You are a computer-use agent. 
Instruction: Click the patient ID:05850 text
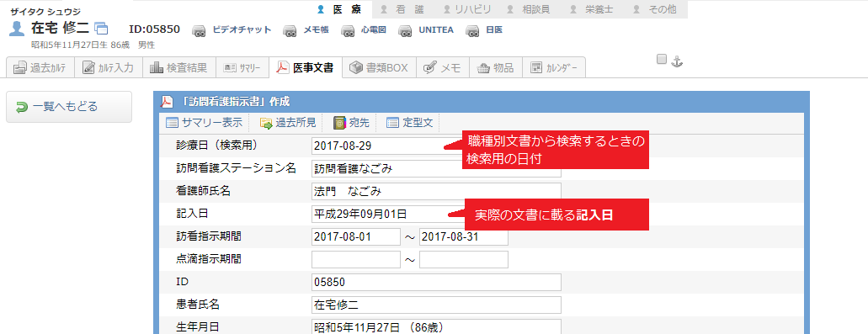[154, 29]
